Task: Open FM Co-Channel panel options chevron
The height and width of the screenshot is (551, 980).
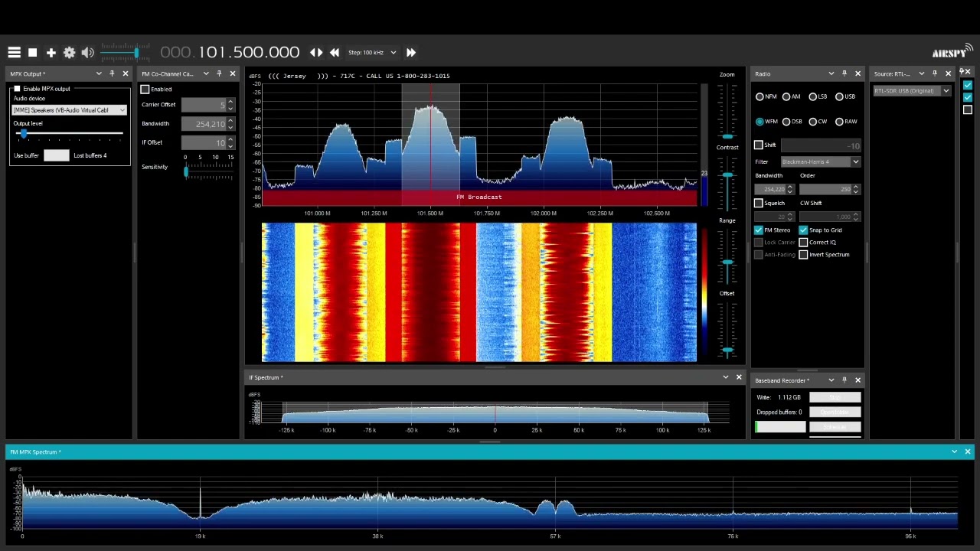Action: tap(206, 73)
